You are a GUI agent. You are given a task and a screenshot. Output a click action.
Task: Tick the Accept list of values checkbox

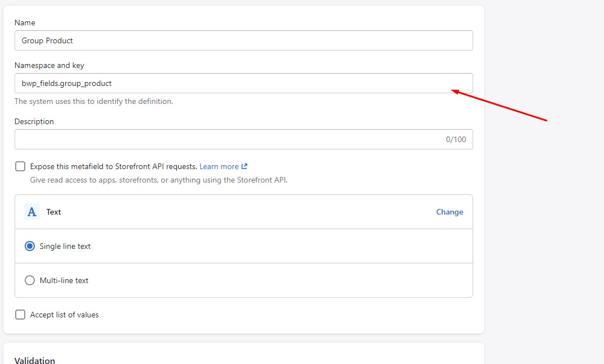(20, 315)
